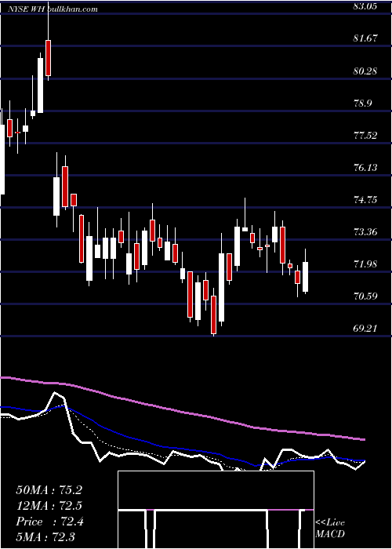Click the 69.21 price axis label

click(365, 329)
